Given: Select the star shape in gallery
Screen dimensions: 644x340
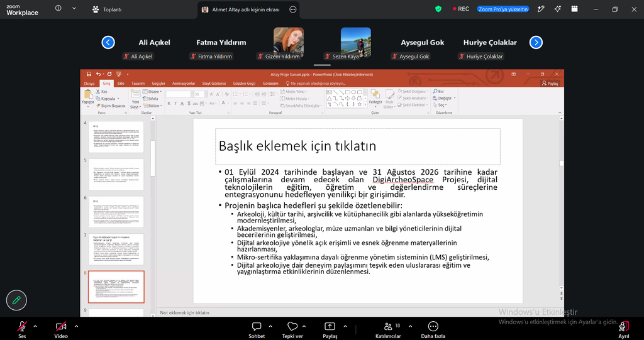Looking at the screenshot, I should (360, 104).
